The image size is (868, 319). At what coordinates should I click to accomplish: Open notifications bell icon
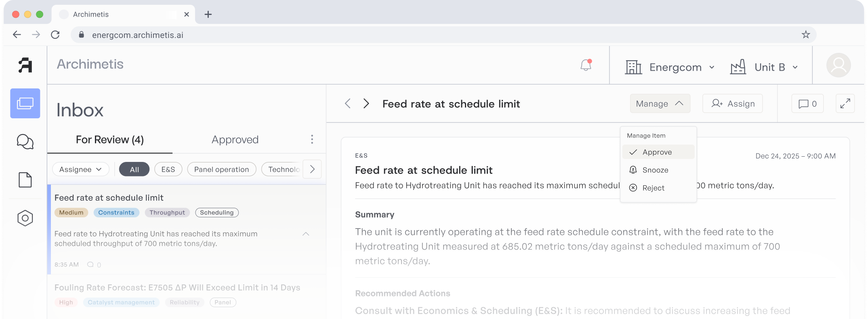coord(586,65)
